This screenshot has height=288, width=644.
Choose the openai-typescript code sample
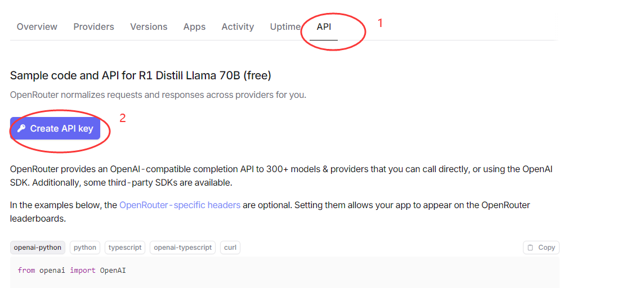[x=182, y=247]
